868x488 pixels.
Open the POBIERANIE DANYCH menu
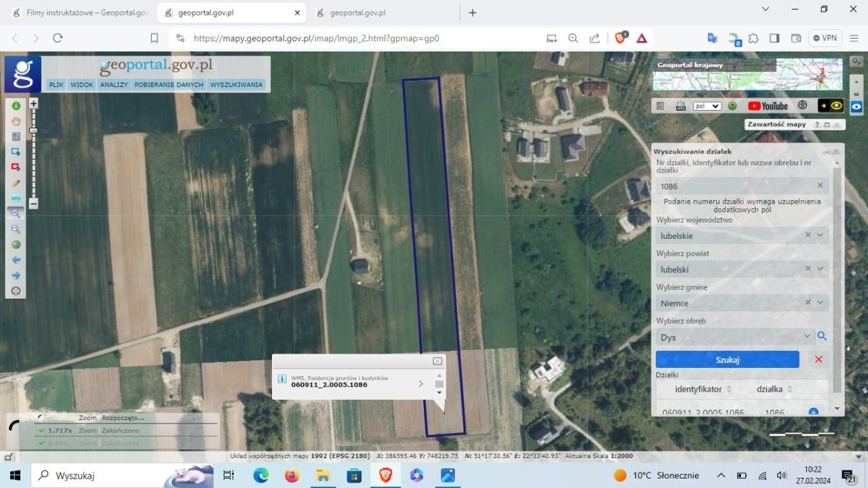[x=169, y=85]
